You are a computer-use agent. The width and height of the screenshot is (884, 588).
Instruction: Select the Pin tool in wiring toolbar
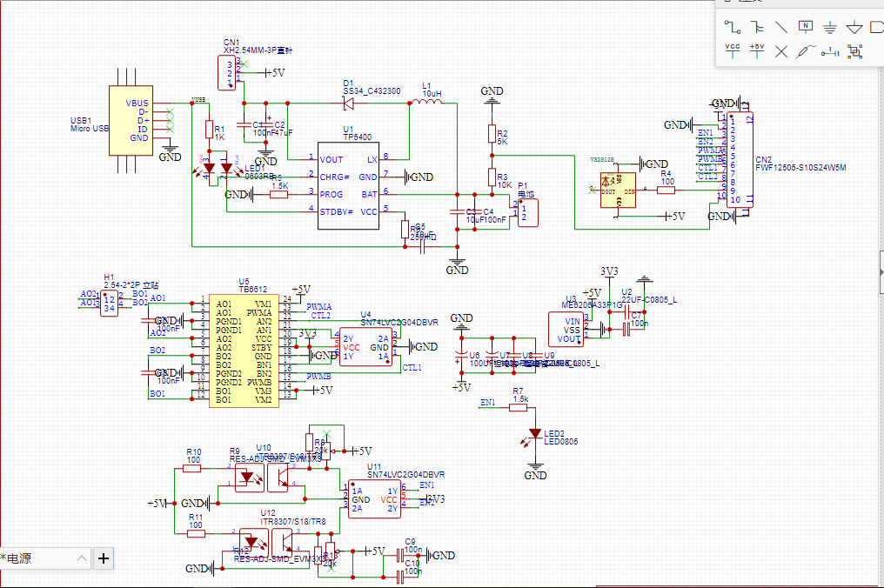[x=830, y=52]
